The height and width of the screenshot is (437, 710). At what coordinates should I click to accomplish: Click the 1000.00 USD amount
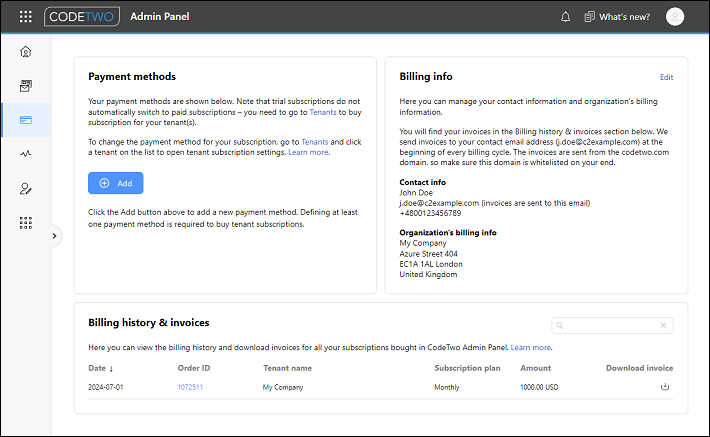[x=539, y=387]
